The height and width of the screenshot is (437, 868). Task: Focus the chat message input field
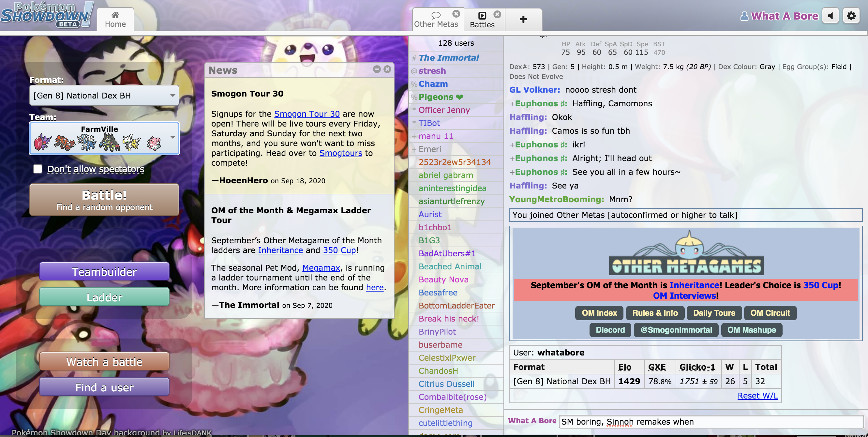tap(711, 421)
